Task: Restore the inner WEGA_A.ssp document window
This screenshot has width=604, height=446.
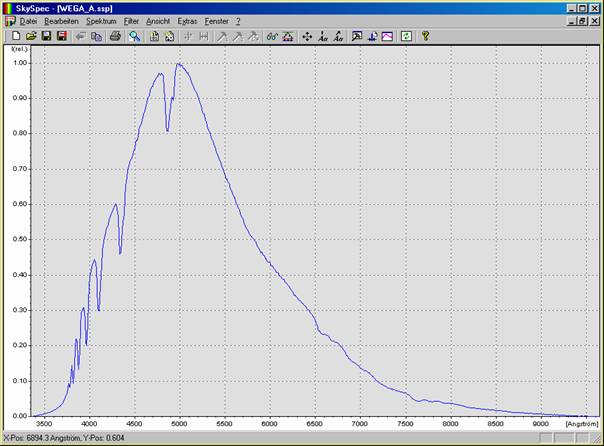Action: coord(582,21)
